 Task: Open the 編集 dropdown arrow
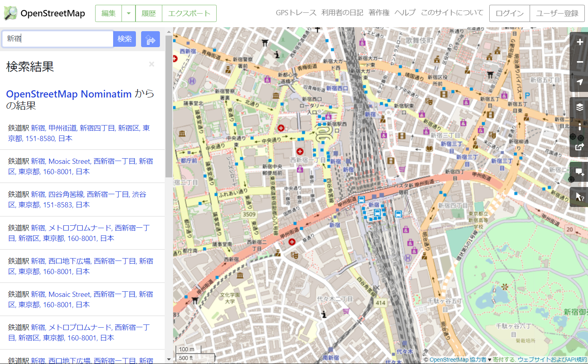pyautogui.click(x=129, y=14)
